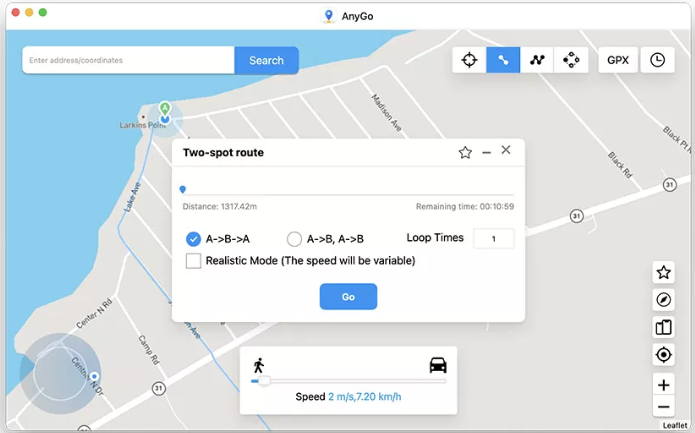
Task: Select the A->B, A->B radio option
Action: (294, 239)
